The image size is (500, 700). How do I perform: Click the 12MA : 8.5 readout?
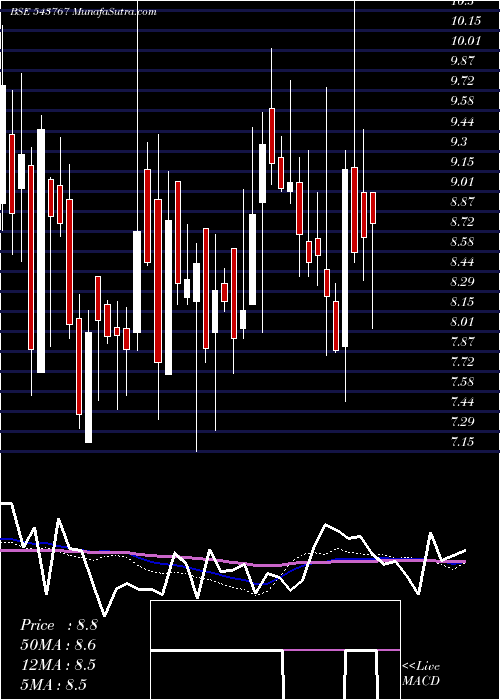pos(58,665)
